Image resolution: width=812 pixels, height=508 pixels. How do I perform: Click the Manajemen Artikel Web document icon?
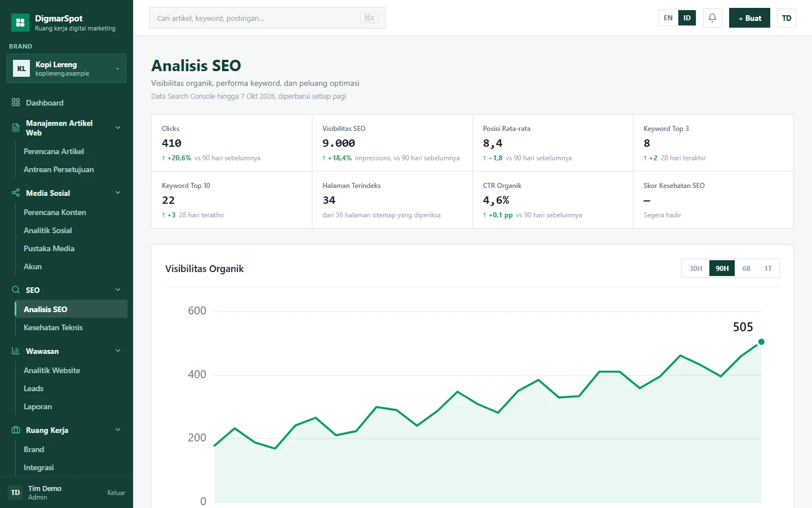point(16,128)
